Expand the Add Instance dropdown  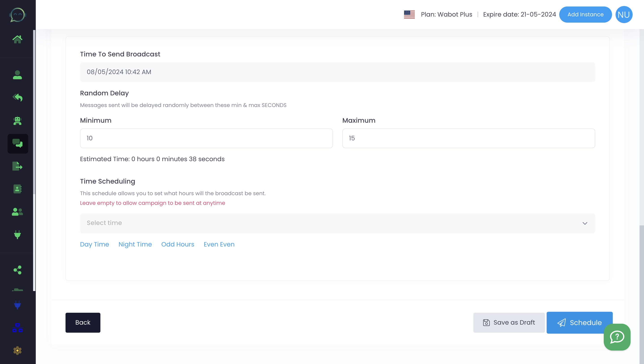585,14
